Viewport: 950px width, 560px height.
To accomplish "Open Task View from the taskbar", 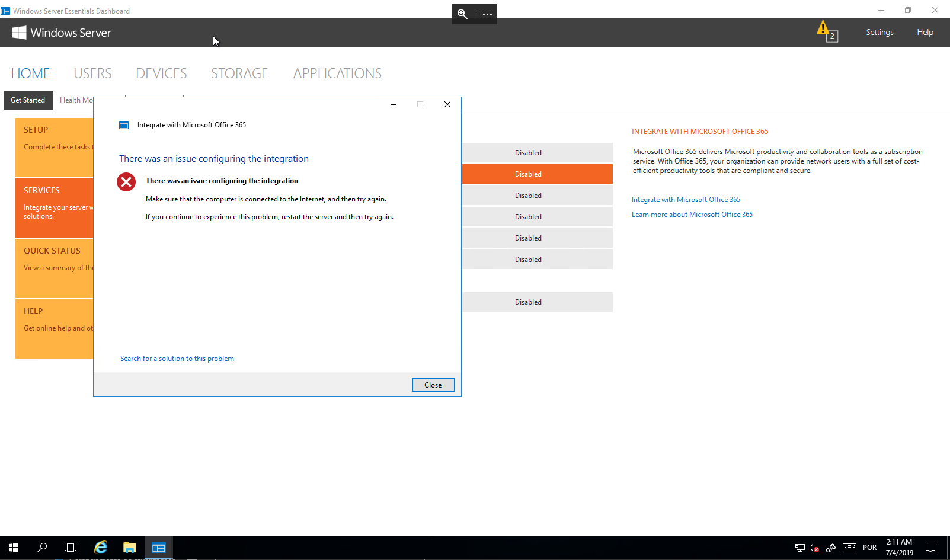I will [71, 548].
